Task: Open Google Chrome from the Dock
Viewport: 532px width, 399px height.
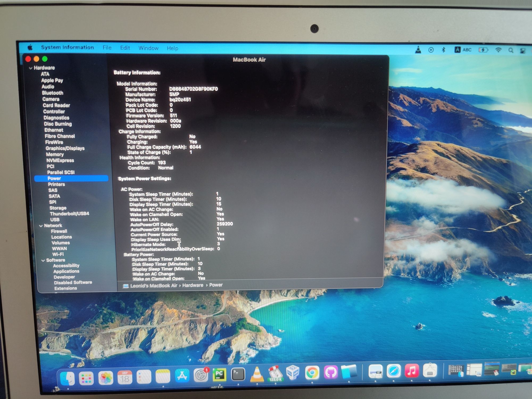Action: pos(312,372)
